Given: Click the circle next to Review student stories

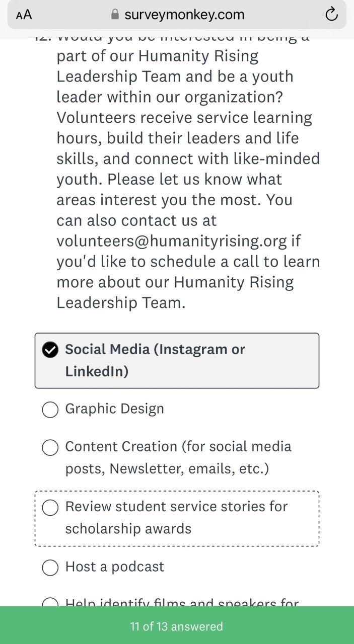Looking at the screenshot, I should pos(50,507).
